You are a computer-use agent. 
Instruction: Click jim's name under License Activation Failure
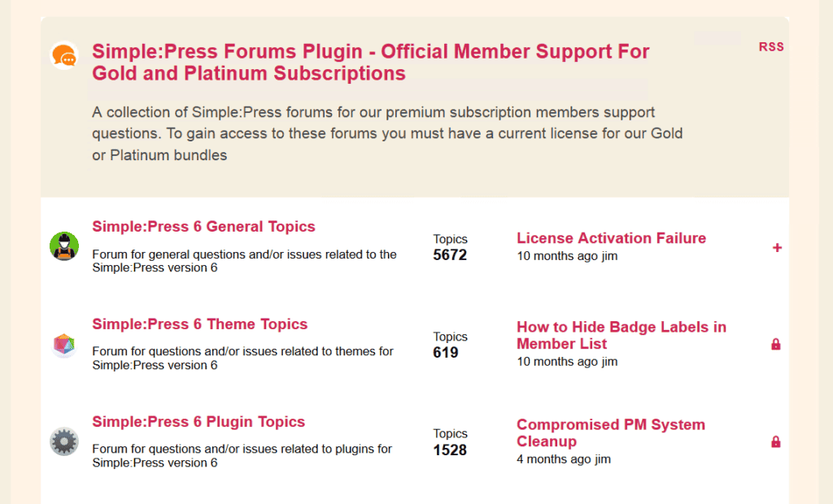(608, 254)
